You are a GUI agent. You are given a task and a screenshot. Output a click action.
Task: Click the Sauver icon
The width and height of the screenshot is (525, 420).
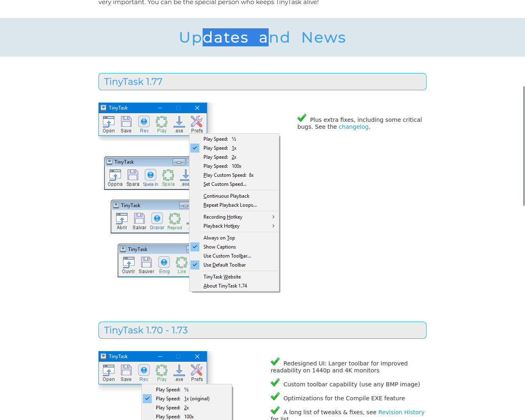point(146,265)
